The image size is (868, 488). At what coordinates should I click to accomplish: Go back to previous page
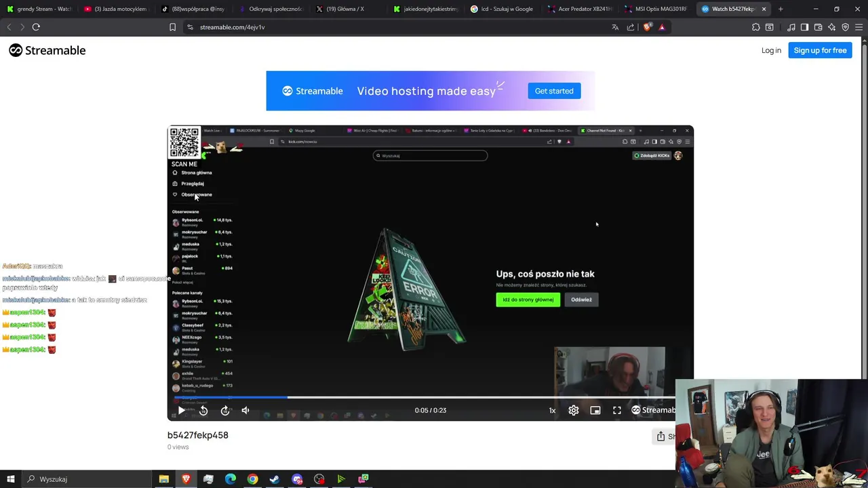coord(9,27)
